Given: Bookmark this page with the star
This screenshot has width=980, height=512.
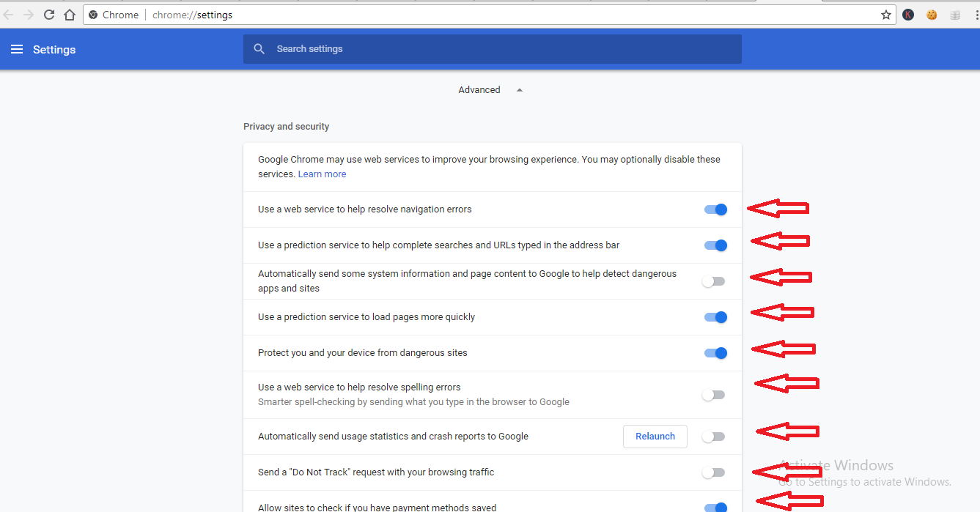Looking at the screenshot, I should pos(886,15).
